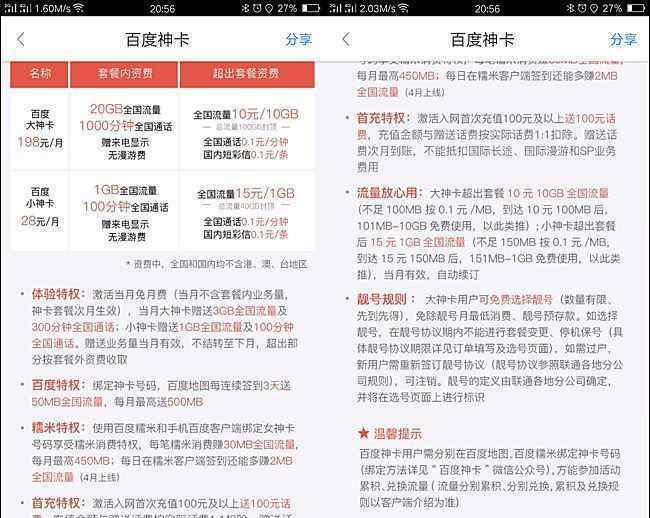This screenshot has height=518, width=650.
Task: Tap the 全国流量10元/10GB rate
Action: pyautogui.click(x=245, y=114)
